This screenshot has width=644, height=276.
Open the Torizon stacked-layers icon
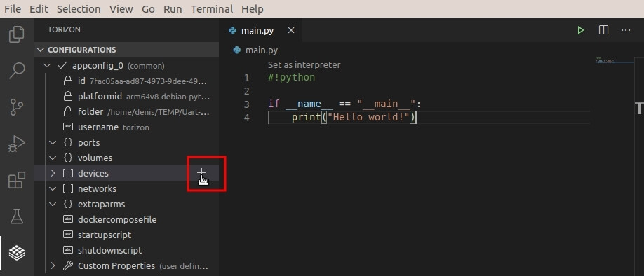(16, 253)
